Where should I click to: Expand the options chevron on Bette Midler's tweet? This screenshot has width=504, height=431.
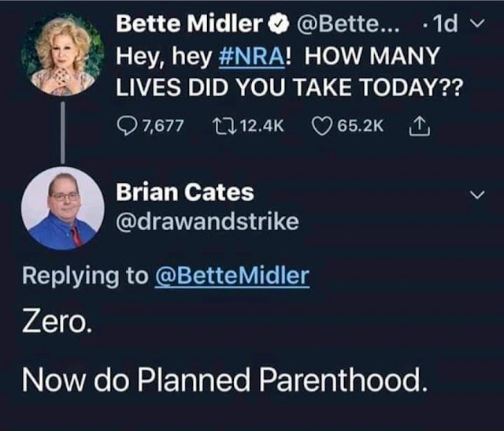coord(473,26)
